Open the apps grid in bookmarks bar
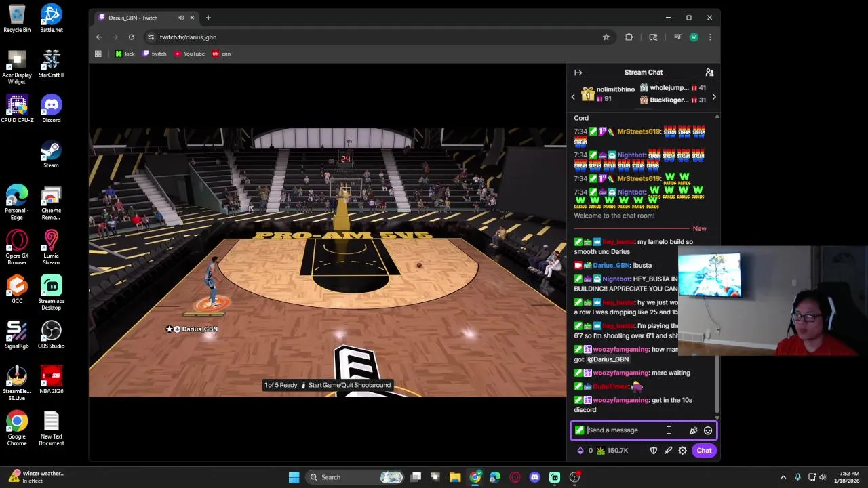 coord(98,54)
